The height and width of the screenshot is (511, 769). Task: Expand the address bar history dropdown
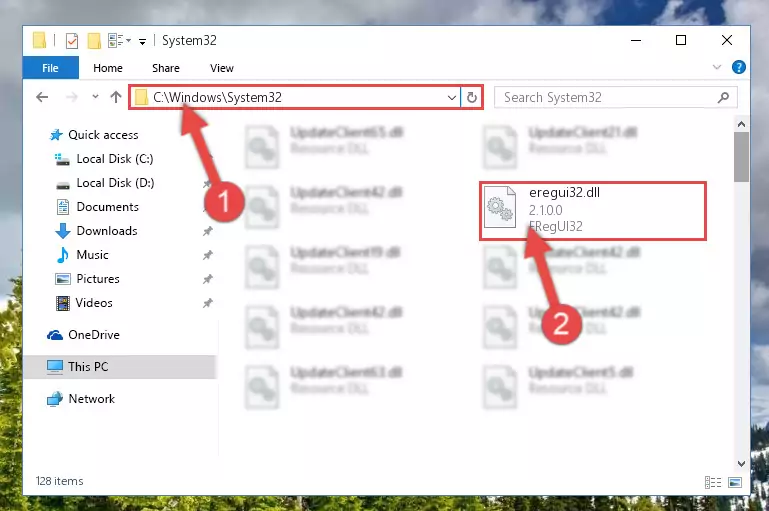[x=452, y=98]
